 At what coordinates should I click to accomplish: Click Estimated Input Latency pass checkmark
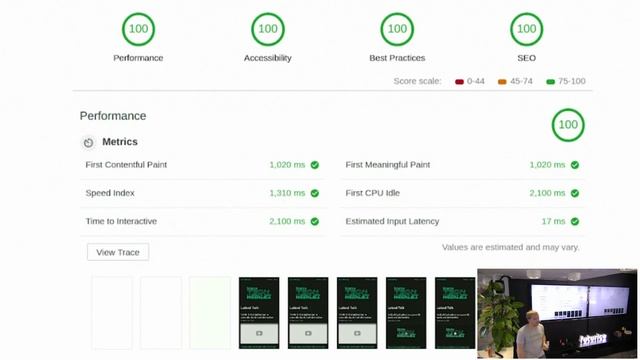coord(575,221)
